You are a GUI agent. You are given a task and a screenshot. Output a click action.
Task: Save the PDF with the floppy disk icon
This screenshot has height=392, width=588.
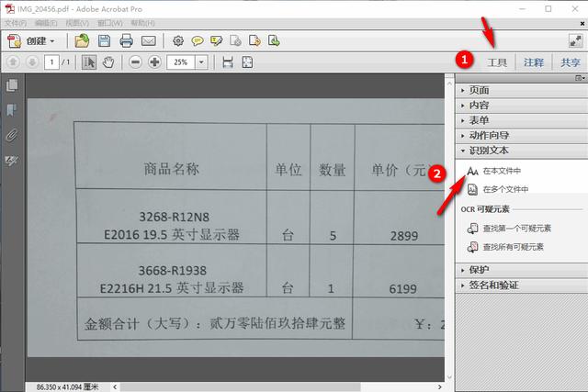(x=104, y=41)
